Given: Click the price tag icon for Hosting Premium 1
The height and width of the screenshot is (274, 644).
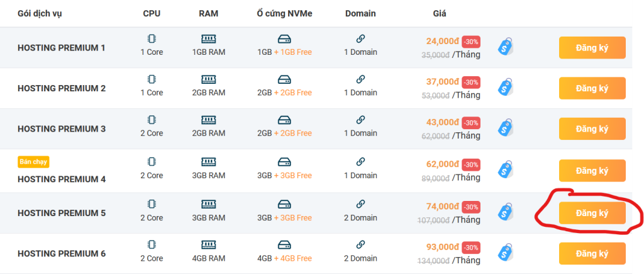Looking at the screenshot, I should [x=506, y=47].
